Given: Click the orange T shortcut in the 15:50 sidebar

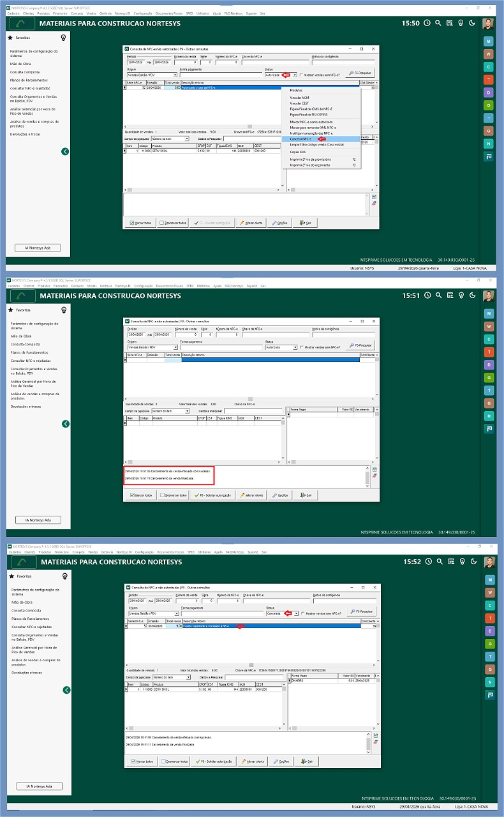Looking at the screenshot, I should [489, 79].
